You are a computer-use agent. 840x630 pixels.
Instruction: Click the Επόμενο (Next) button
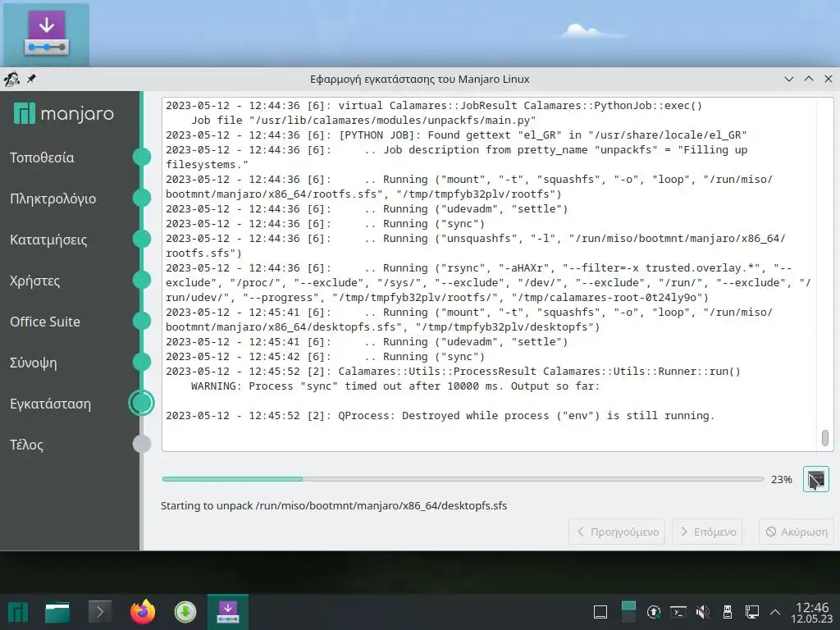[x=707, y=532]
